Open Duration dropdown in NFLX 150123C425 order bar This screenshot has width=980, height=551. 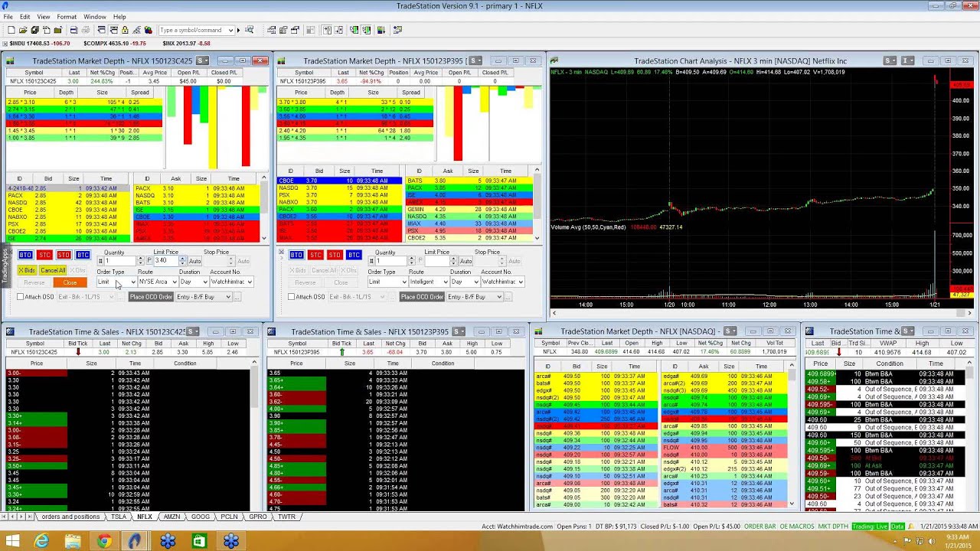click(205, 282)
